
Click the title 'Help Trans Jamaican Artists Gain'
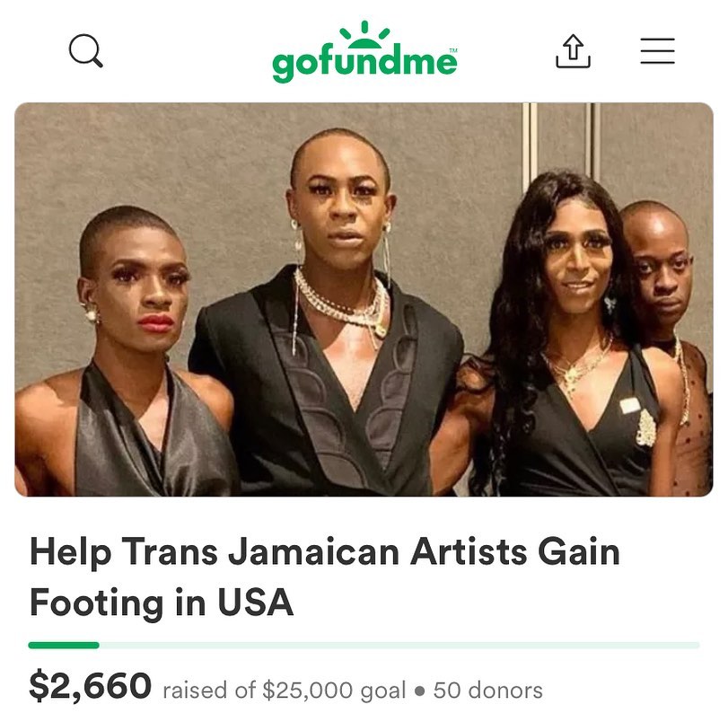(325, 552)
